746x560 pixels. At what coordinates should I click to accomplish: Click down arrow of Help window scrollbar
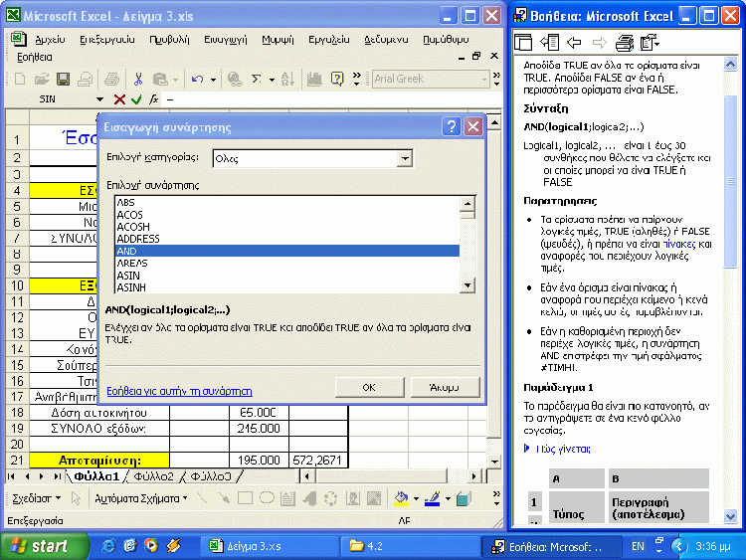(x=730, y=515)
